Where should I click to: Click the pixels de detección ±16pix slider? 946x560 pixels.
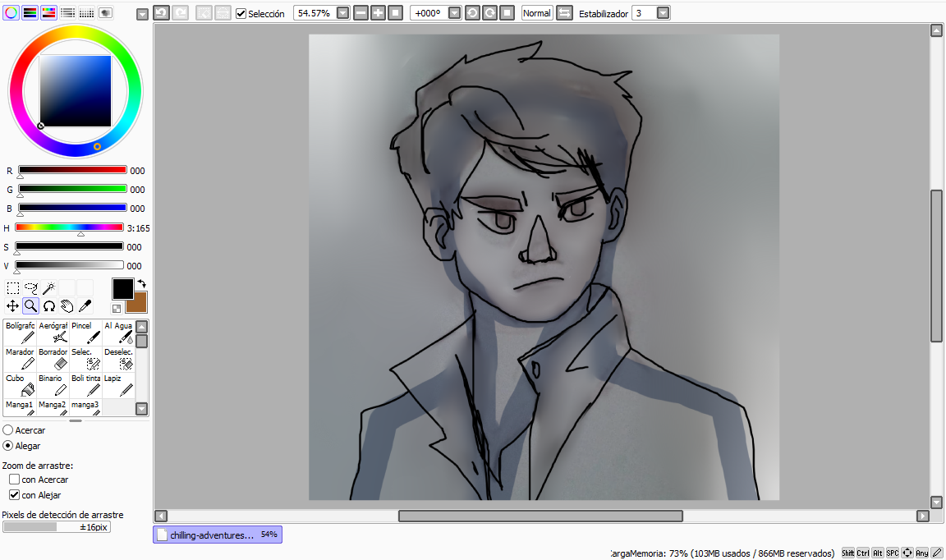coord(57,527)
